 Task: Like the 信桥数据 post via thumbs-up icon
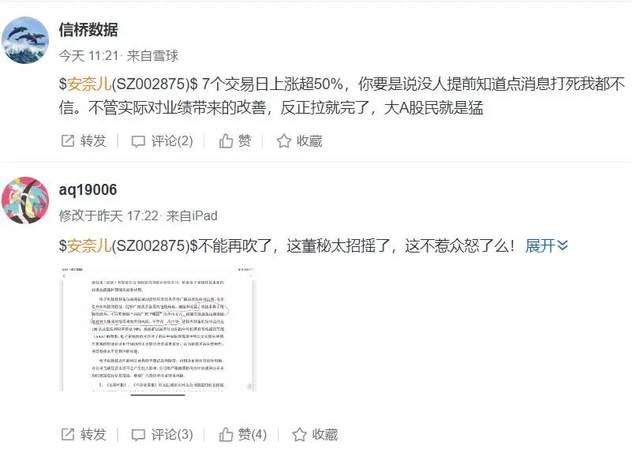[x=226, y=141]
